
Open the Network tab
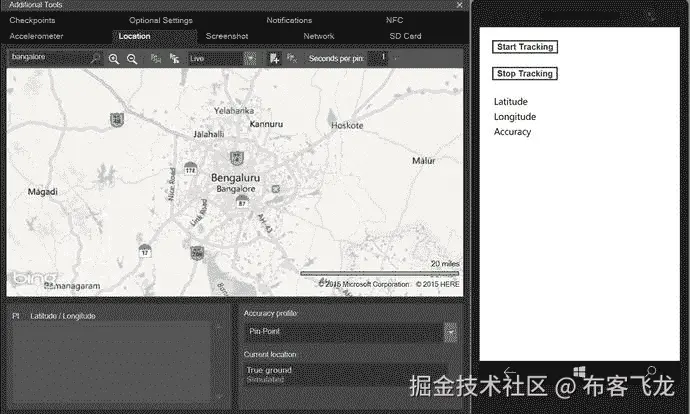pos(319,36)
